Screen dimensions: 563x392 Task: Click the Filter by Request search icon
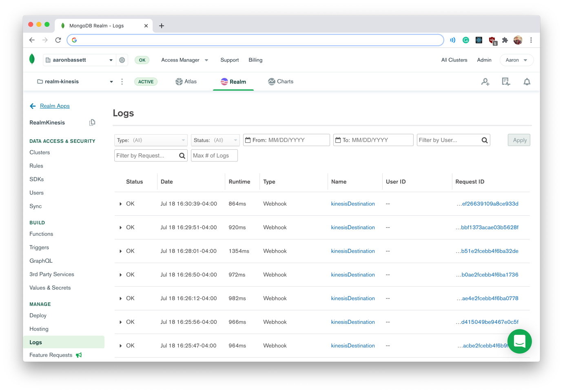[x=182, y=156]
